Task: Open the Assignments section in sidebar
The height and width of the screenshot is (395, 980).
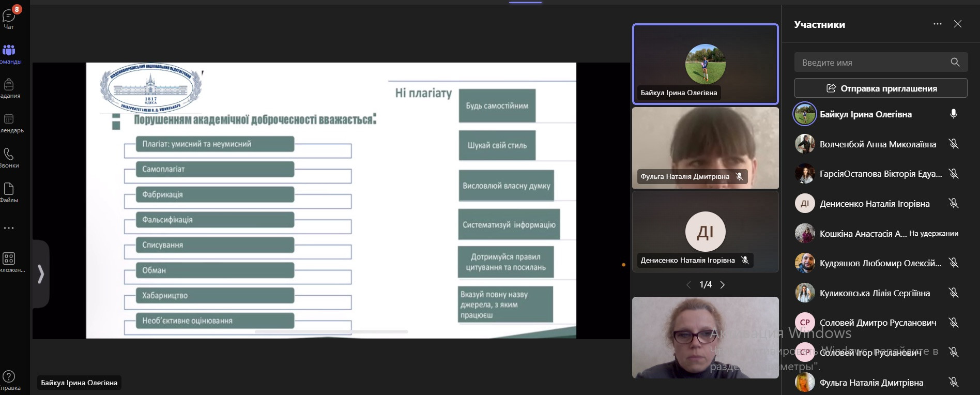Action: point(9,88)
